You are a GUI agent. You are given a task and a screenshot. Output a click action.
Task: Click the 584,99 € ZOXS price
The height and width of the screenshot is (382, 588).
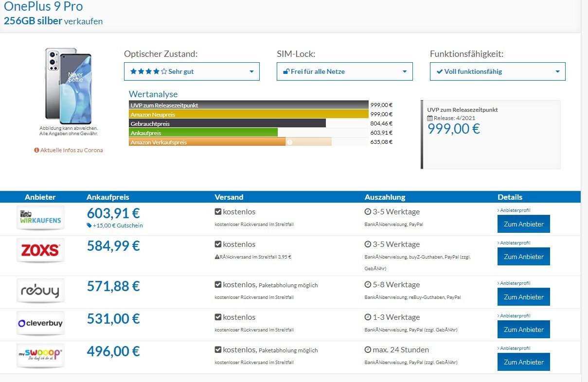pyautogui.click(x=113, y=245)
